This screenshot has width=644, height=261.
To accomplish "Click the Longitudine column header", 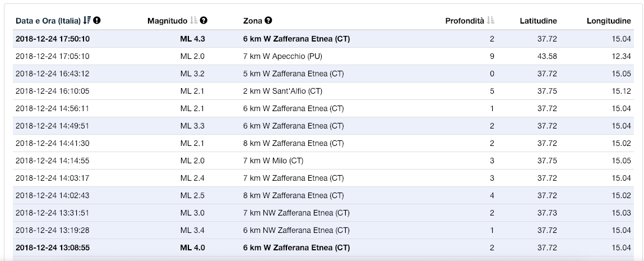I will [609, 21].
